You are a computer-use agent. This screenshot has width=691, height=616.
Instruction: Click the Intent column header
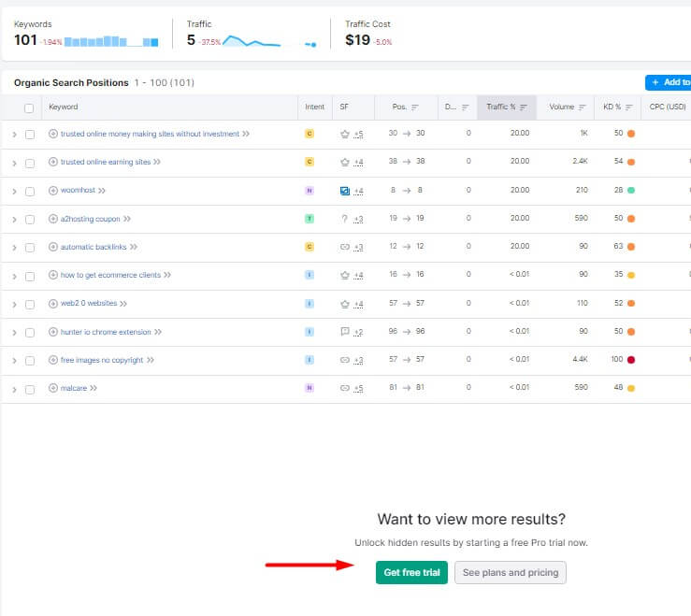coord(314,107)
